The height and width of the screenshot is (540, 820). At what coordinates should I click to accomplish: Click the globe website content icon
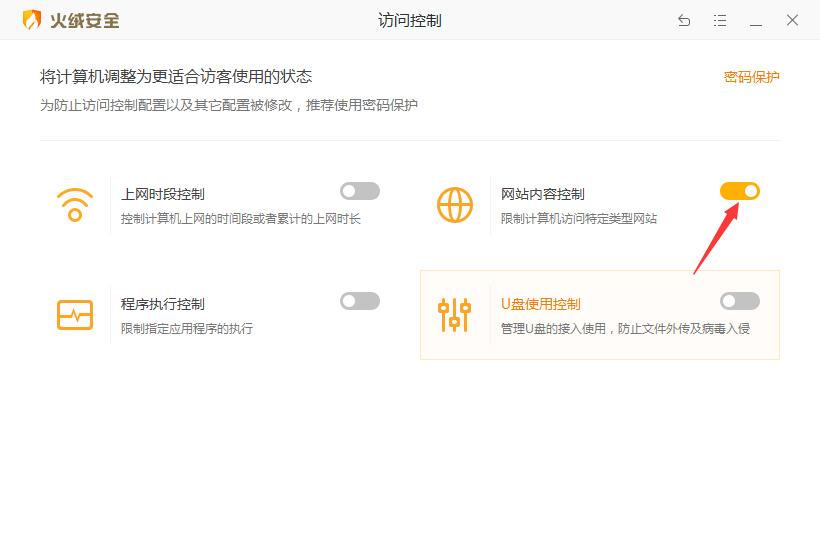tap(455, 204)
